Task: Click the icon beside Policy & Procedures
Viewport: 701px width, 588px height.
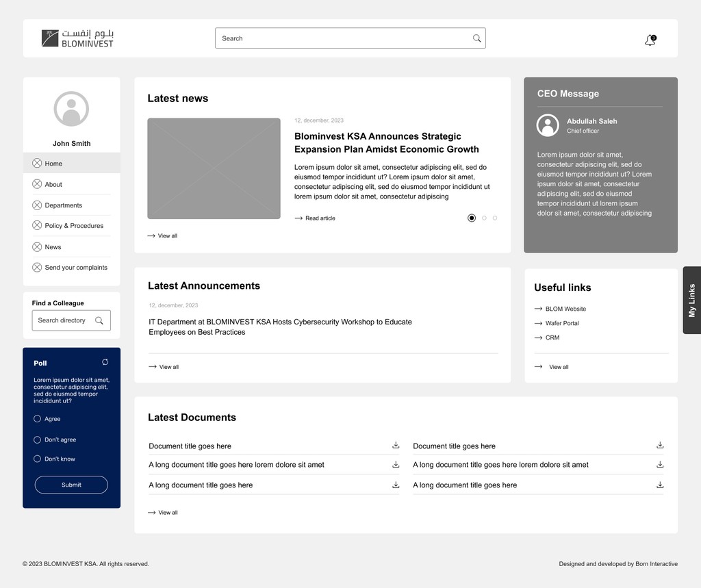Action: (37, 225)
